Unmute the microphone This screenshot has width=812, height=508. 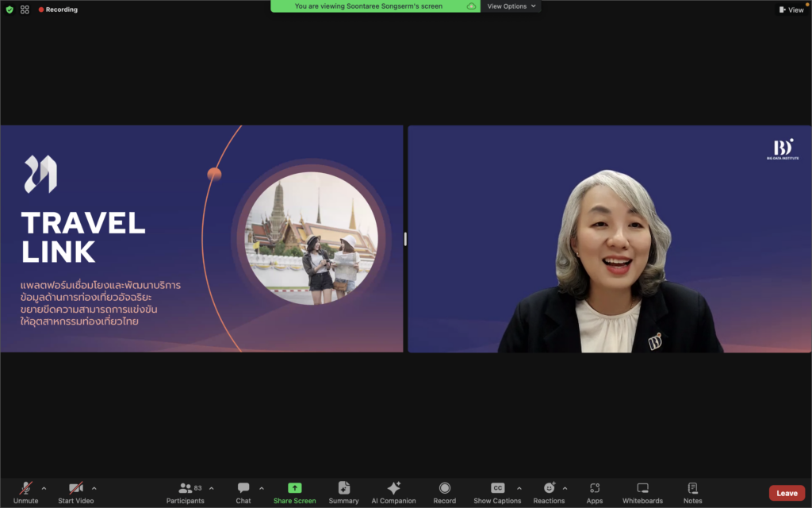click(25, 488)
